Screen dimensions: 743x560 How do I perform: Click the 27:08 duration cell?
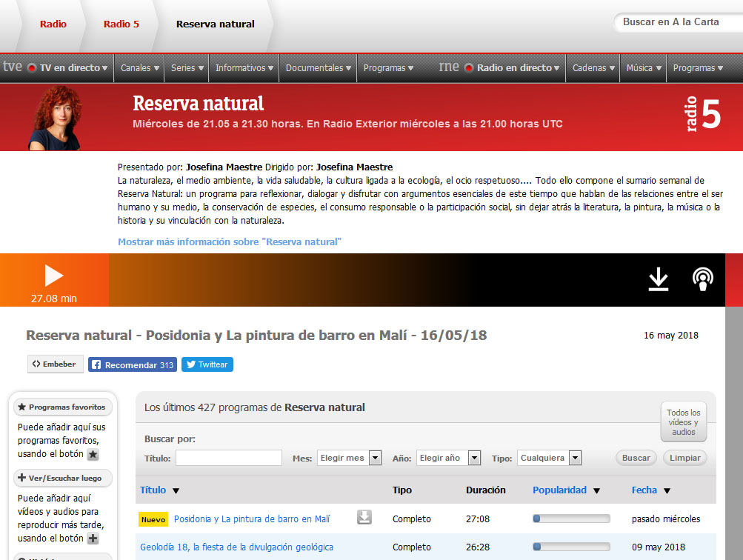click(x=478, y=519)
